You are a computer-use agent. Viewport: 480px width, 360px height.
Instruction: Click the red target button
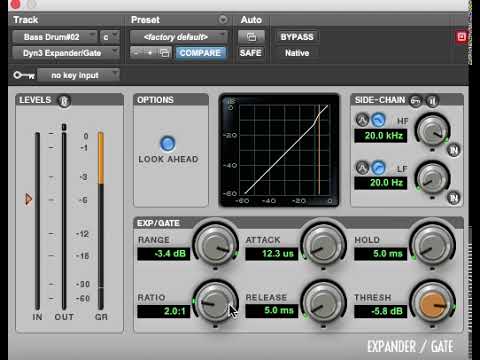click(461, 37)
